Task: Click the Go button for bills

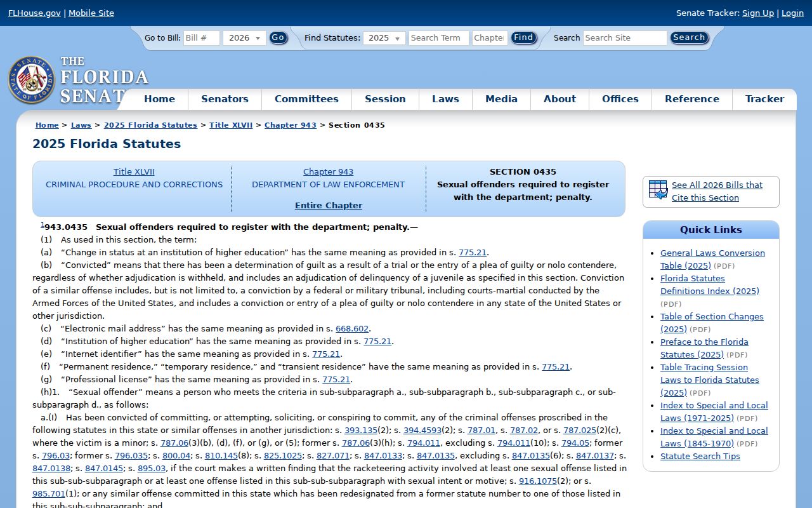Action: click(278, 37)
